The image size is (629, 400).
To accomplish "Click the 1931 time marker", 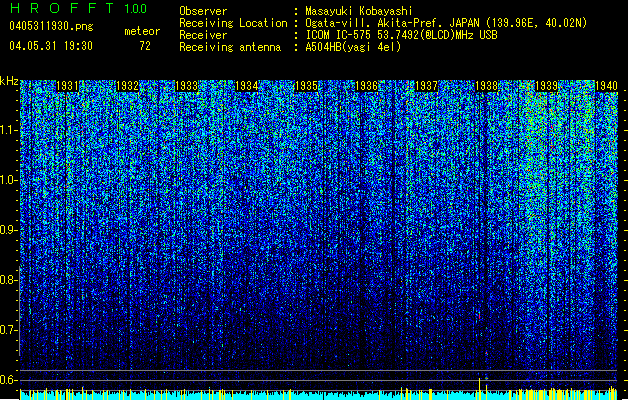I will point(67,86).
